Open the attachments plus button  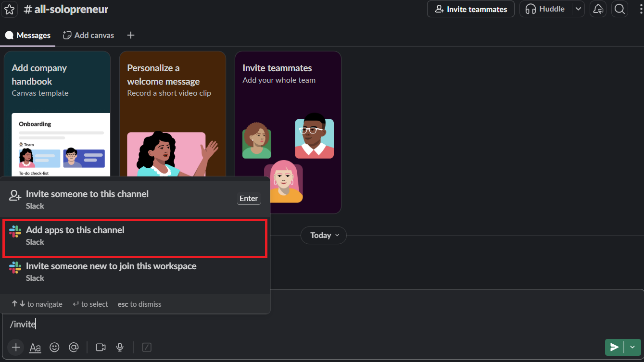(16, 347)
